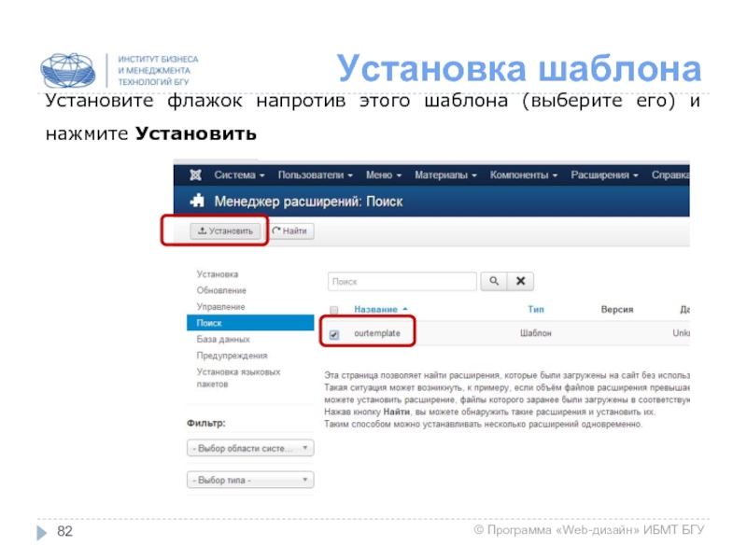Screen dimensions: 747x560
Task: Click the magnifier search button
Action: pyautogui.click(x=494, y=281)
